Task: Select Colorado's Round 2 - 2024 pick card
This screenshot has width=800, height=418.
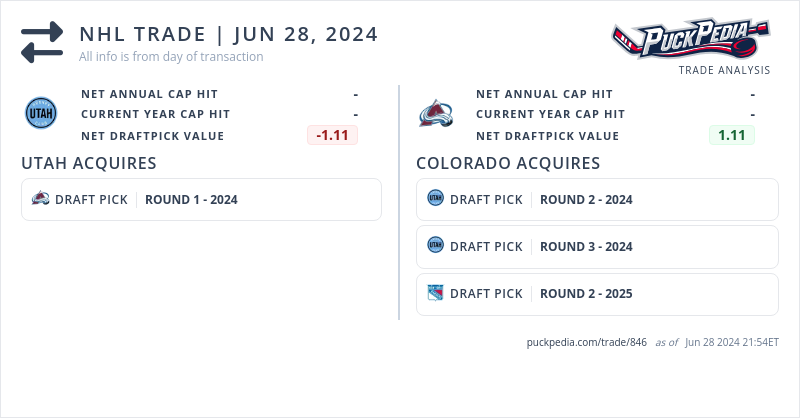Action: coord(597,199)
